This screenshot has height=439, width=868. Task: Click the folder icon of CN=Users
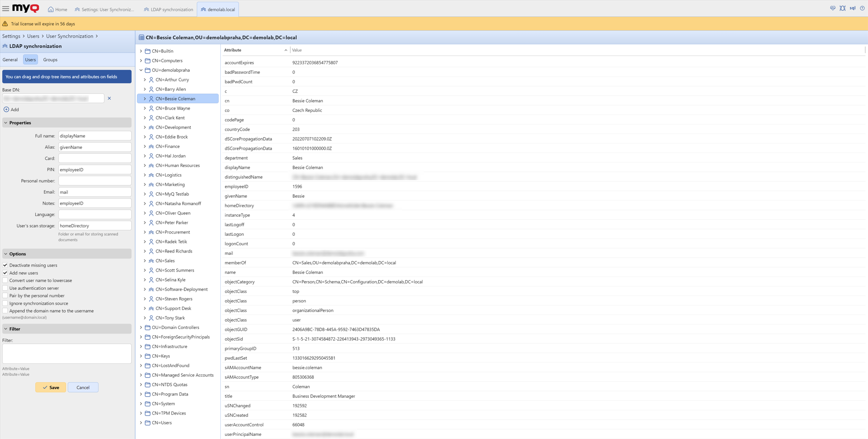pyautogui.click(x=148, y=423)
